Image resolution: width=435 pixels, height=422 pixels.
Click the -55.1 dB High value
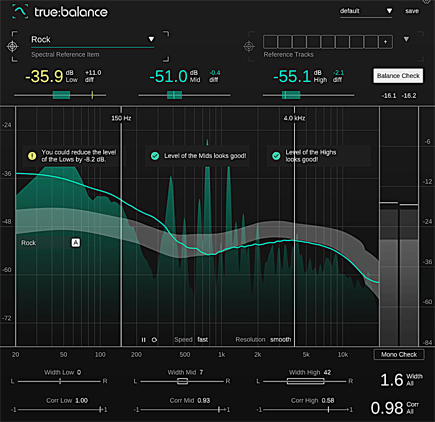click(x=292, y=76)
